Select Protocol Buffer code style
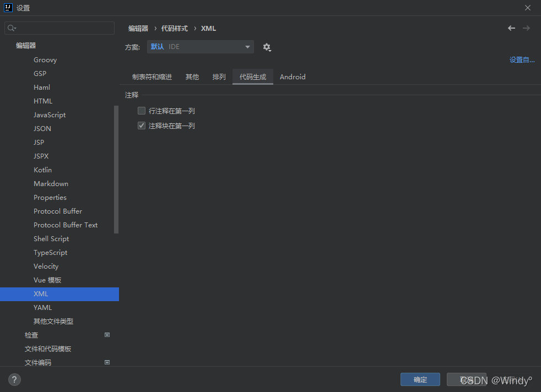This screenshot has width=541, height=392. click(x=58, y=211)
